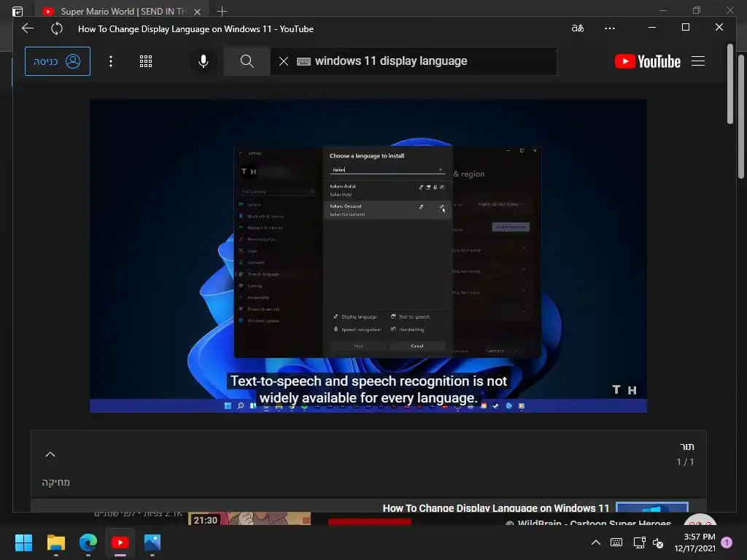The image size is (747, 560).
Task: Open the translate icon in title bar
Action: point(578,28)
